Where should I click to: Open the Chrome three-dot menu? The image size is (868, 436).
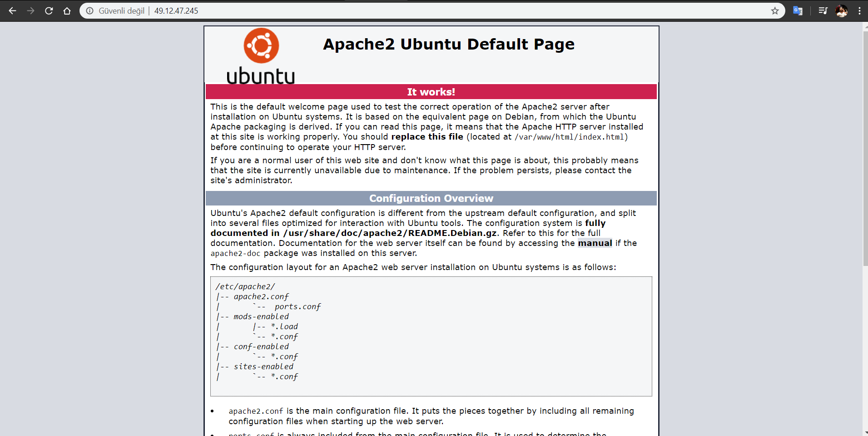tap(859, 11)
